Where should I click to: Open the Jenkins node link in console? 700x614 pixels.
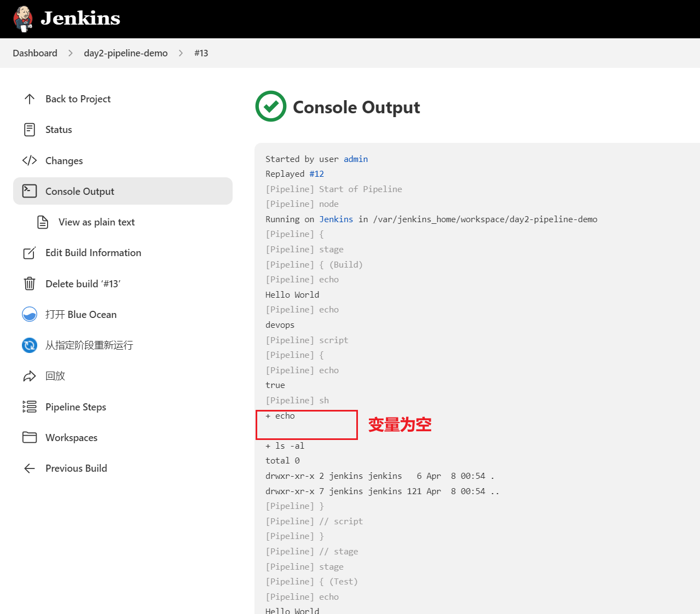click(336, 219)
